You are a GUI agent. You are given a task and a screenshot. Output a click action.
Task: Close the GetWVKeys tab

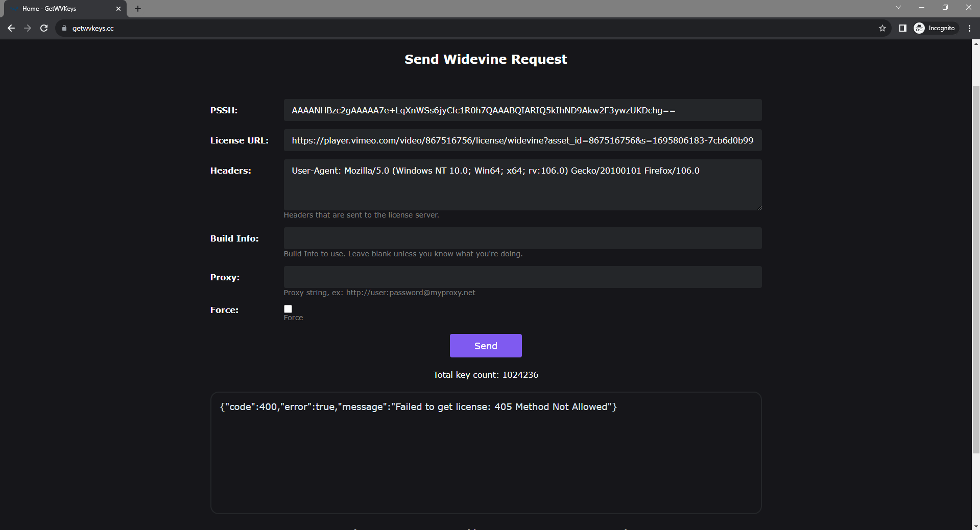coord(118,9)
